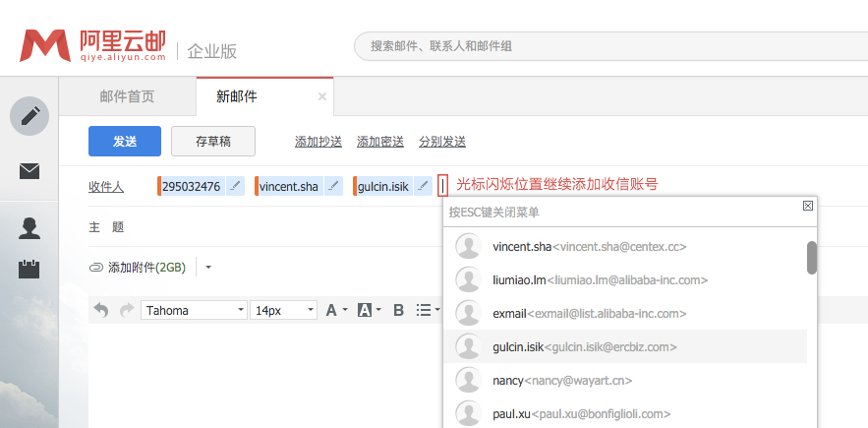Select nancy@wayart.cn from the suggestions

pyautogui.click(x=561, y=380)
